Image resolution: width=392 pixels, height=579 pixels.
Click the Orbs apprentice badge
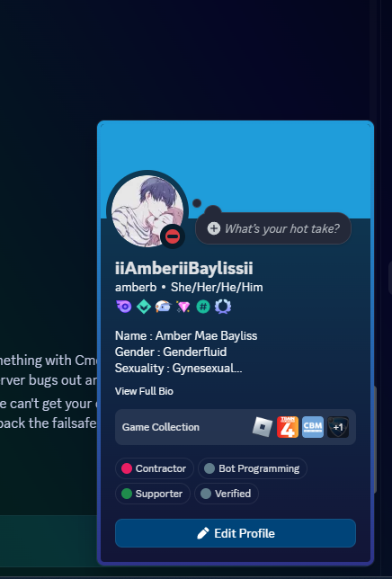[x=163, y=307]
